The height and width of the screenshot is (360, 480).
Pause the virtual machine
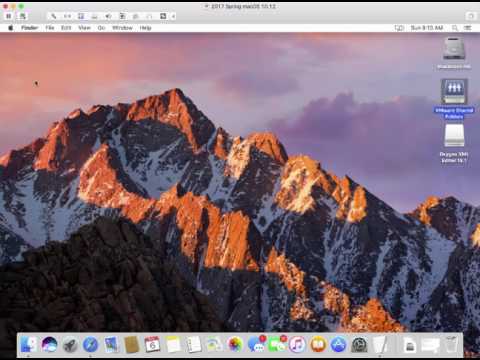coord(9,16)
